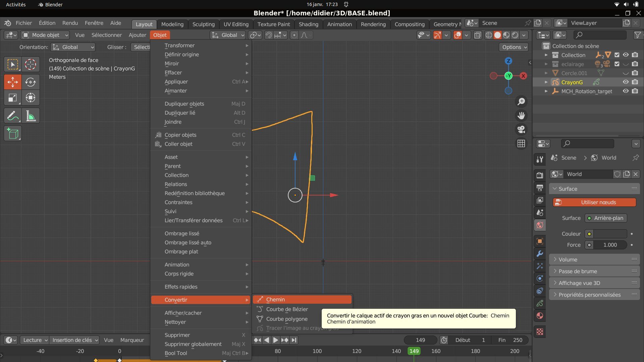Activate the Add Cube tool
Viewport: 644px width, 362px height.
pyautogui.click(x=12, y=134)
